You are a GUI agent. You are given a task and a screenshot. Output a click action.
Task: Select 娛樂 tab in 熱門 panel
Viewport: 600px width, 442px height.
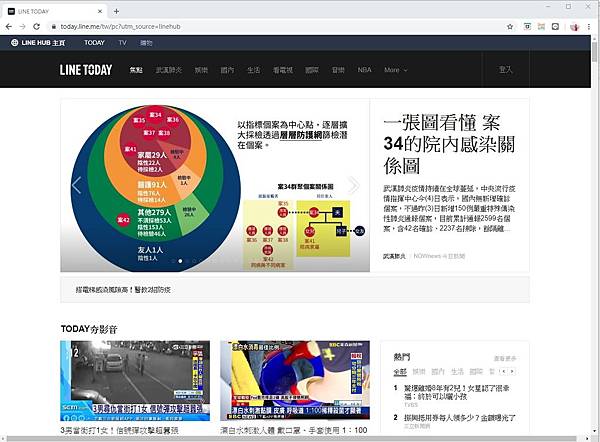(x=419, y=372)
